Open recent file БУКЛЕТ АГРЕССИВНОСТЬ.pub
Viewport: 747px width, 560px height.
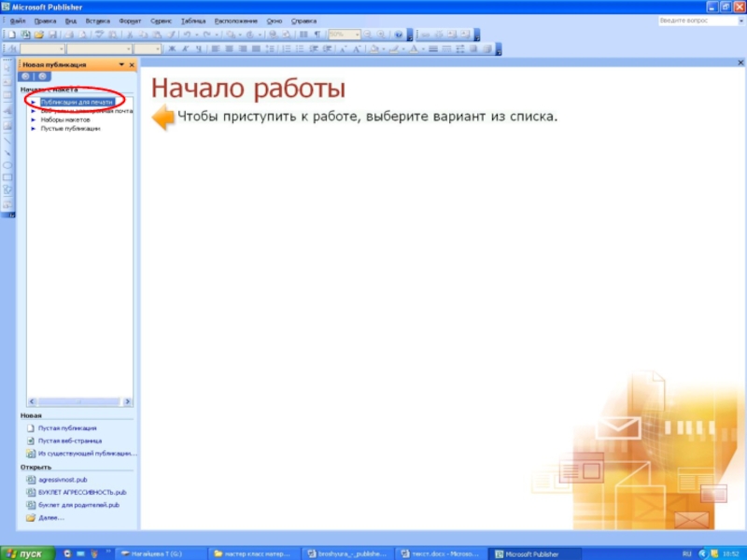(82, 491)
